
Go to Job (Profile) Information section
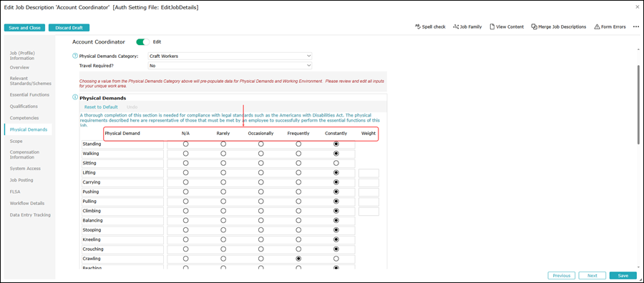point(22,55)
